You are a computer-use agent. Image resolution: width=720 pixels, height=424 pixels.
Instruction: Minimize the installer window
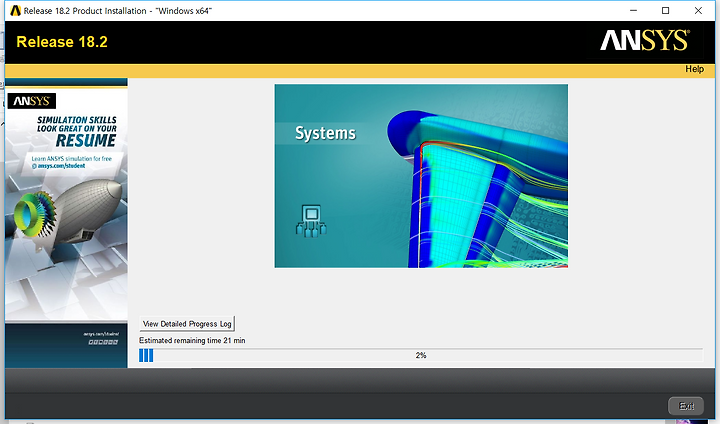coord(633,11)
